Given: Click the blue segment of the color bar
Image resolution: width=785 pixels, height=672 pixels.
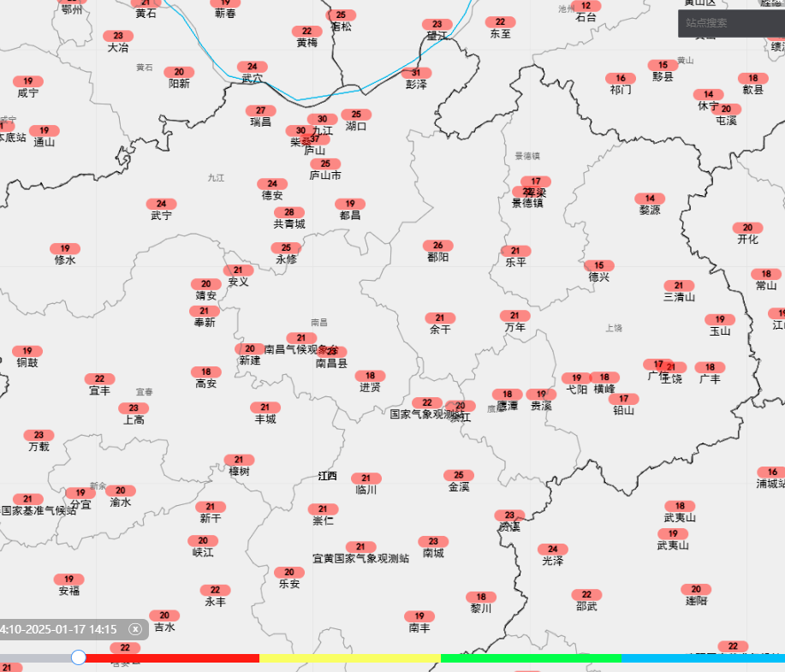Looking at the screenshot, I should pos(702,658).
